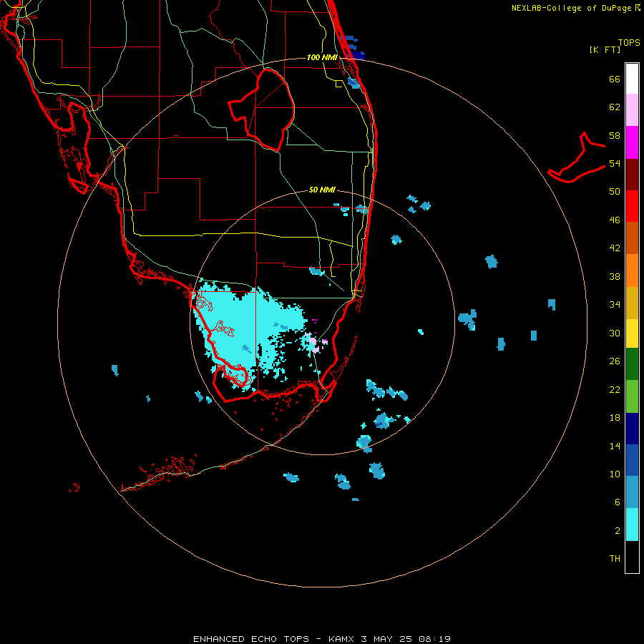This screenshot has height=644, width=644.
Task: Click the 66 legend value
Action: click(615, 79)
